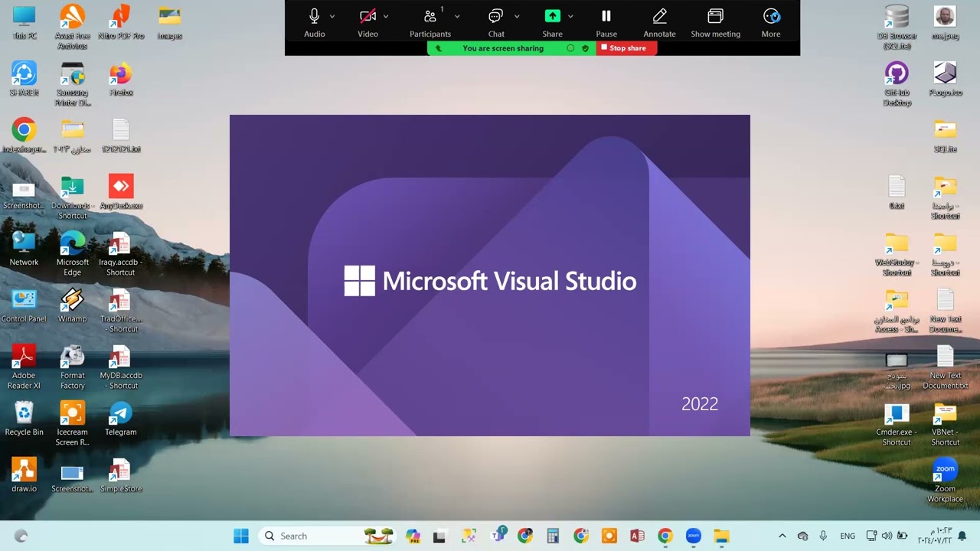Select the Images folder on desktop
980x551 pixels.
click(169, 23)
